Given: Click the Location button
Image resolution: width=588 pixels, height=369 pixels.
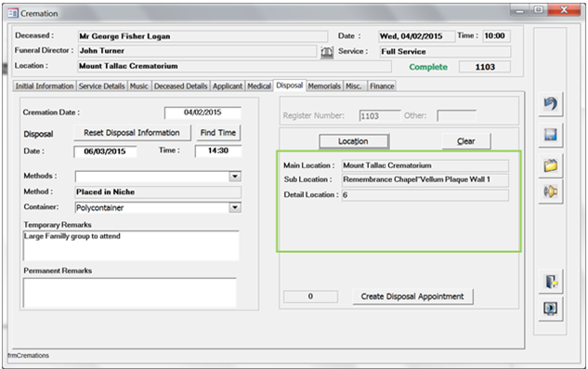Looking at the screenshot, I should (353, 141).
